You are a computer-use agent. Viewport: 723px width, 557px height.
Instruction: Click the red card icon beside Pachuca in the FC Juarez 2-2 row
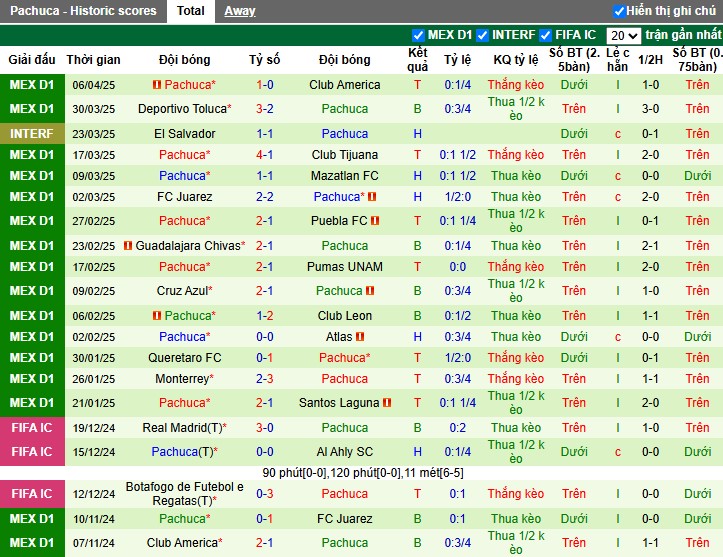[x=372, y=197]
